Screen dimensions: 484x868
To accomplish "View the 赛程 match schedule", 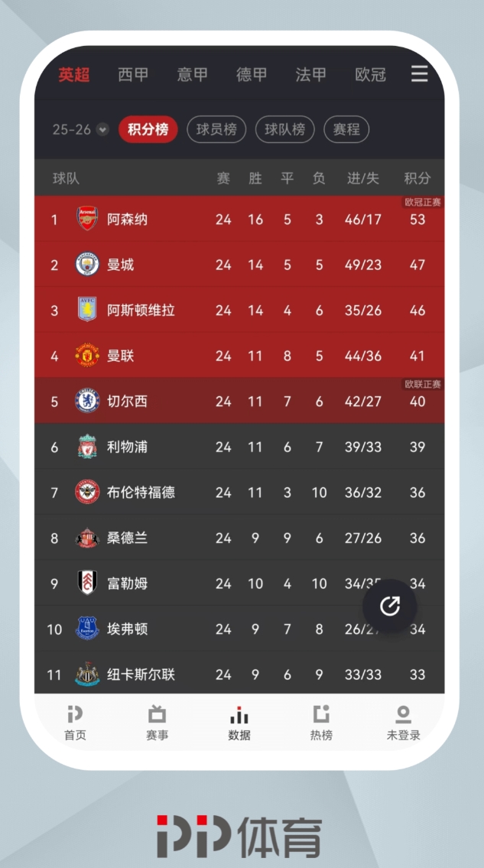I will click(346, 129).
